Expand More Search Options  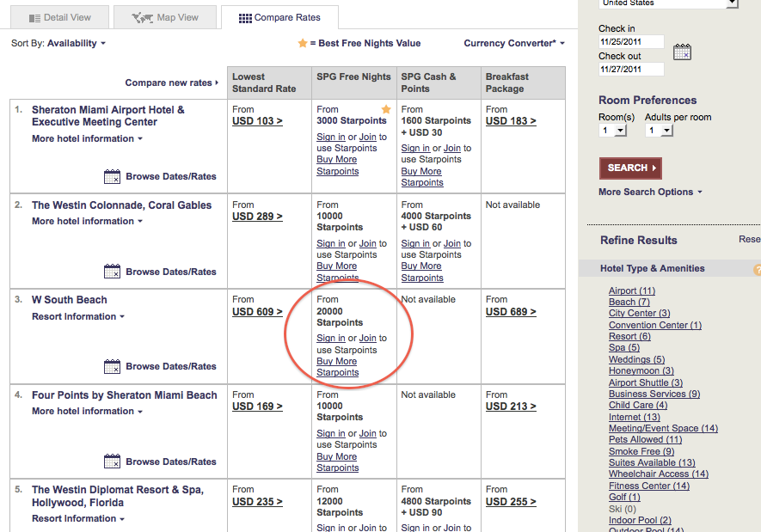pos(650,192)
